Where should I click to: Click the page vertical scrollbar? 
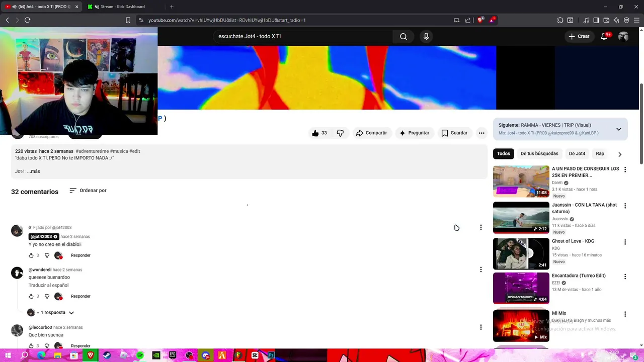coord(641,123)
